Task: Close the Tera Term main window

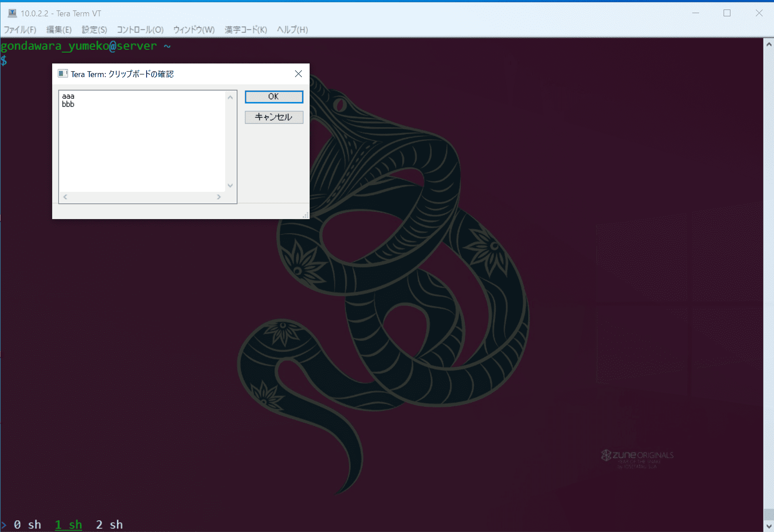Action: 759,13
